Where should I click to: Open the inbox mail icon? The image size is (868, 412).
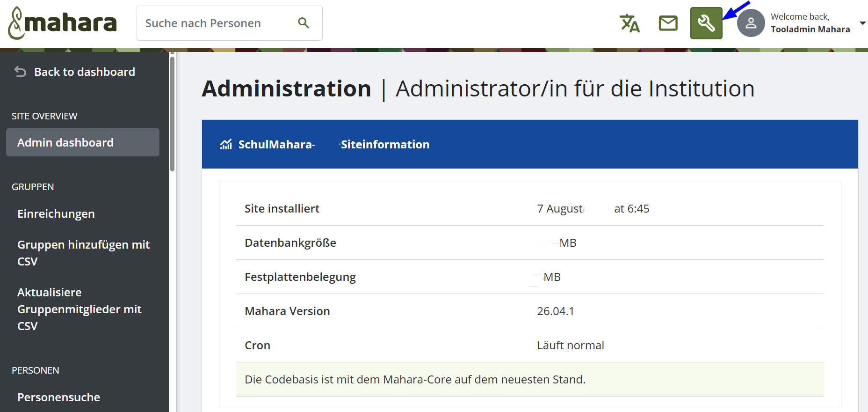[668, 23]
